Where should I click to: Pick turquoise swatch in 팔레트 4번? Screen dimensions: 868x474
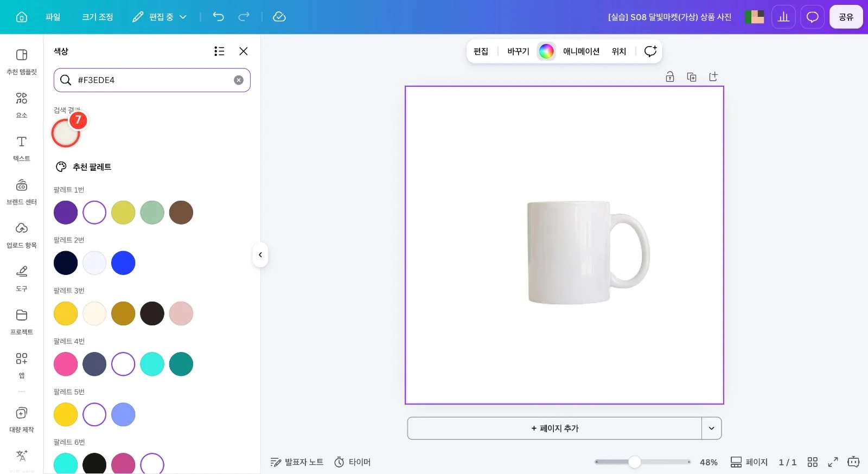[x=152, y=364]
